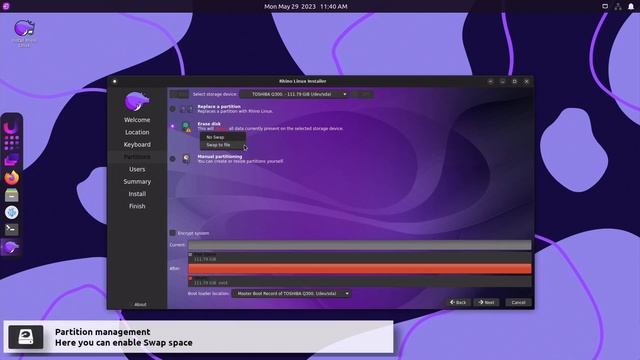This screenshot has width=640, height=360.
Task: Click the Erase disk warning illustration icon
Action: [x=187, y=127]
